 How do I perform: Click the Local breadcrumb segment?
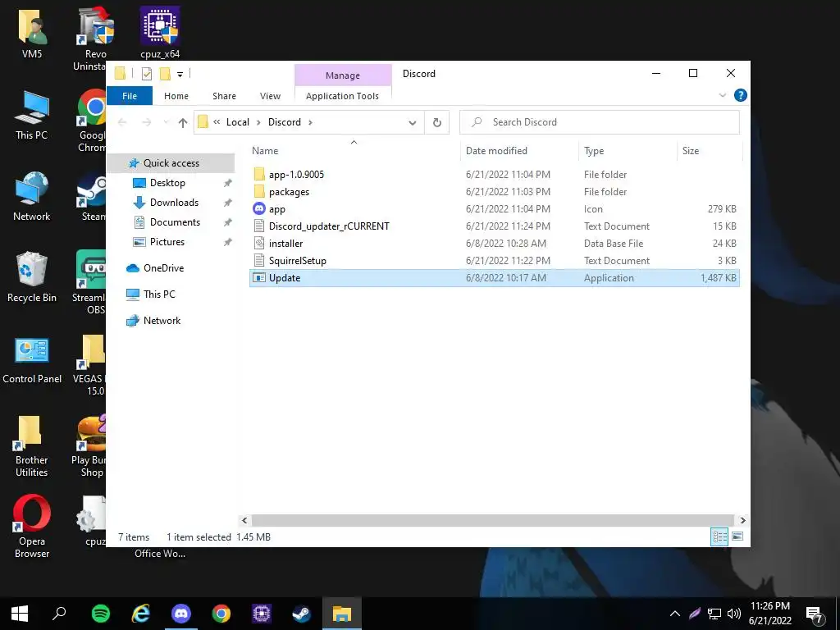coord(238,122)
